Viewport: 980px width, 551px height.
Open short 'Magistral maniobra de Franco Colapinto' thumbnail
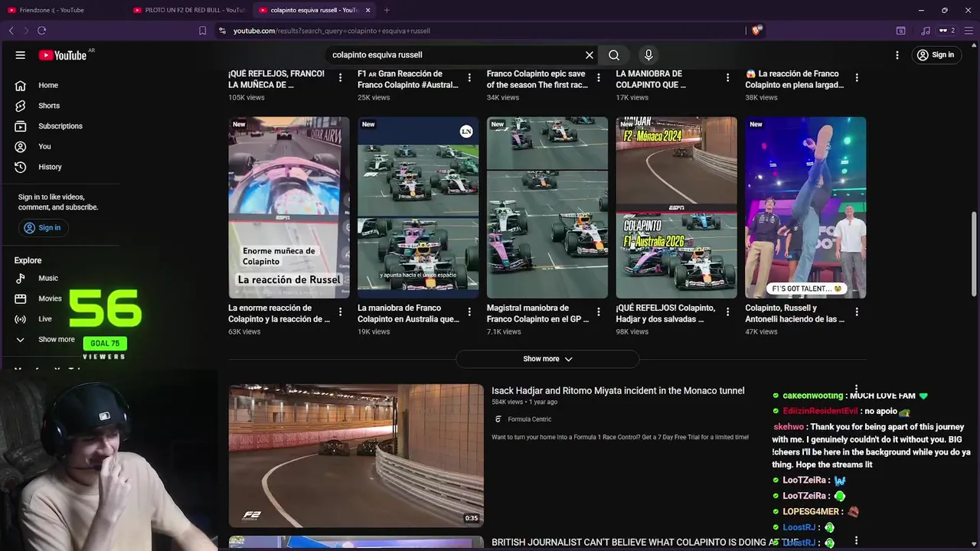pyautogui.click(x=547, y=207)
